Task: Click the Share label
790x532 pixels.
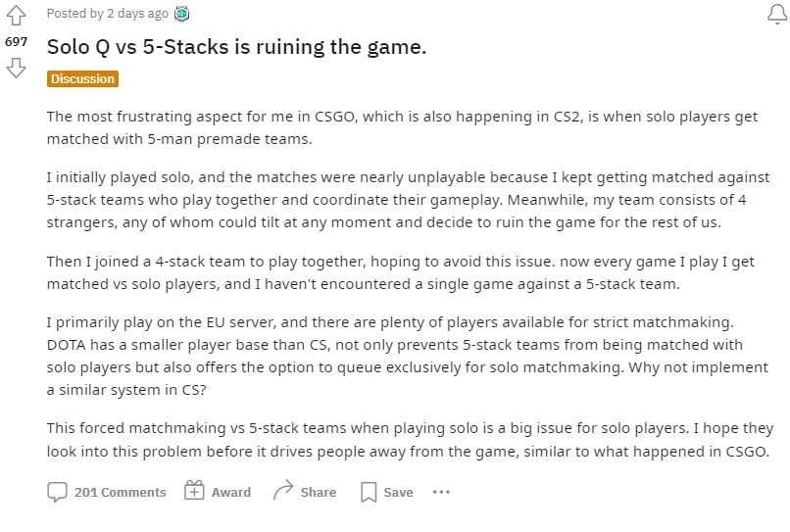Action: tap(318, 492)
